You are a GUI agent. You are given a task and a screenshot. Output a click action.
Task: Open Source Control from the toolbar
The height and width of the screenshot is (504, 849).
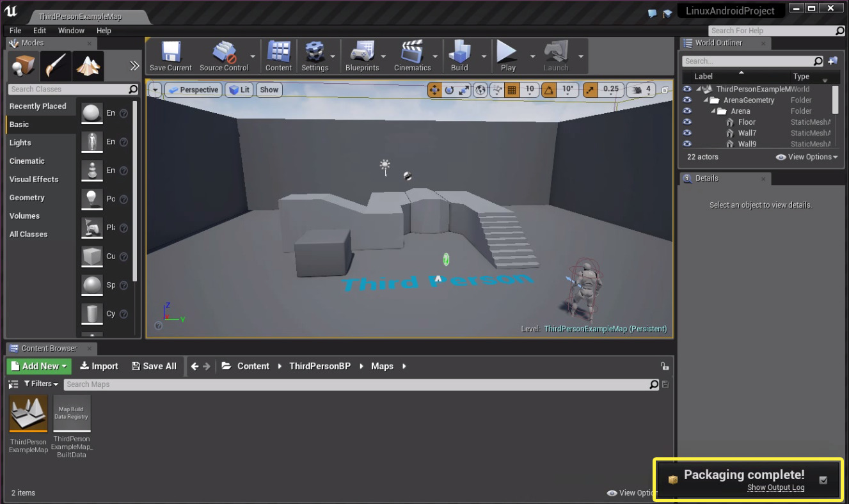pos(224,56)
